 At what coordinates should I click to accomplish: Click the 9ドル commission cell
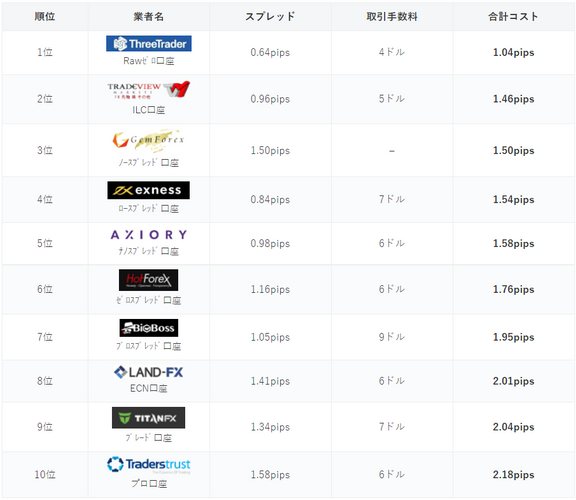392,337
